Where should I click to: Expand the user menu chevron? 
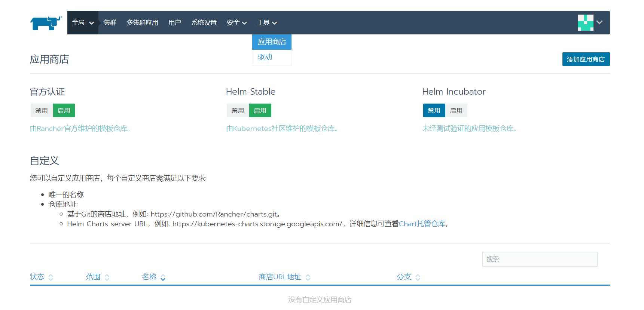pos(599,22)
